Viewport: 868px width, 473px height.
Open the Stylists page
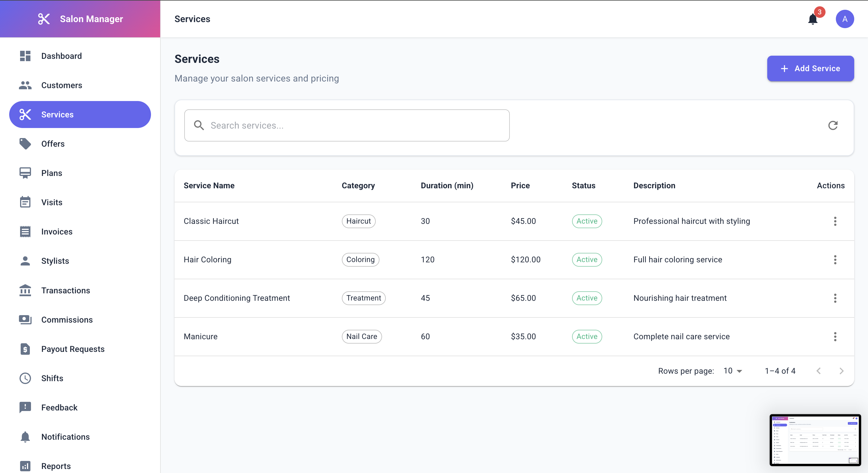[55, 261]
